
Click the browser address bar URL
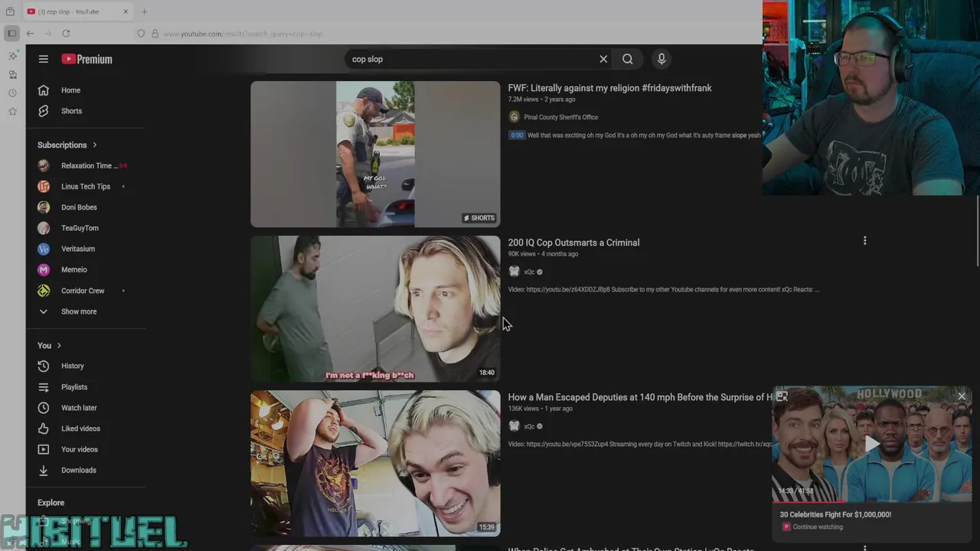(243, 34)
